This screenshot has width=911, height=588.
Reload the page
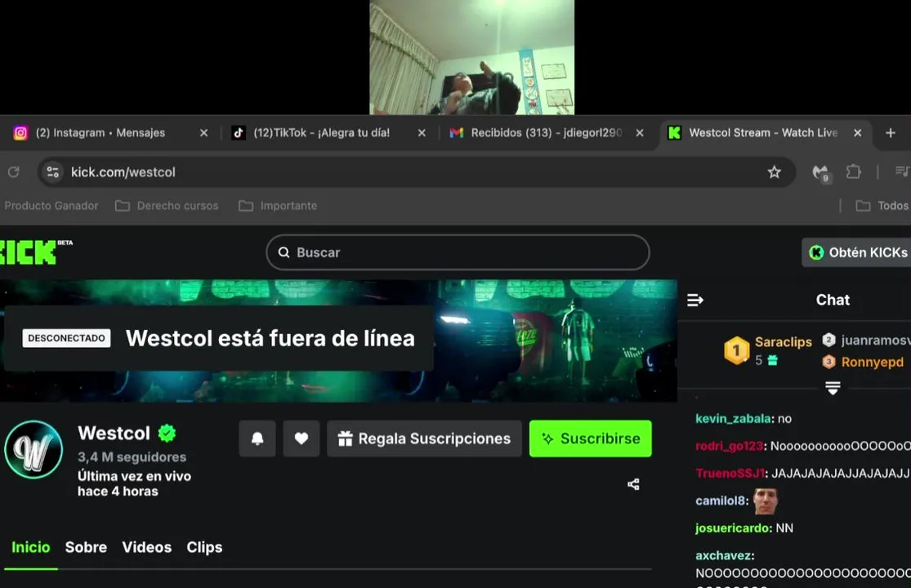tap(13, 171)
